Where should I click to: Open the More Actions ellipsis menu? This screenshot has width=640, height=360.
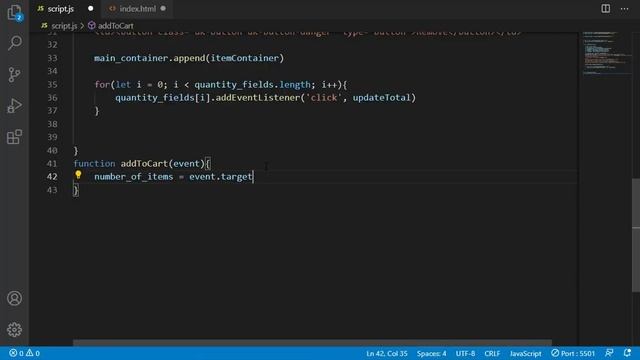pos(624,9)
